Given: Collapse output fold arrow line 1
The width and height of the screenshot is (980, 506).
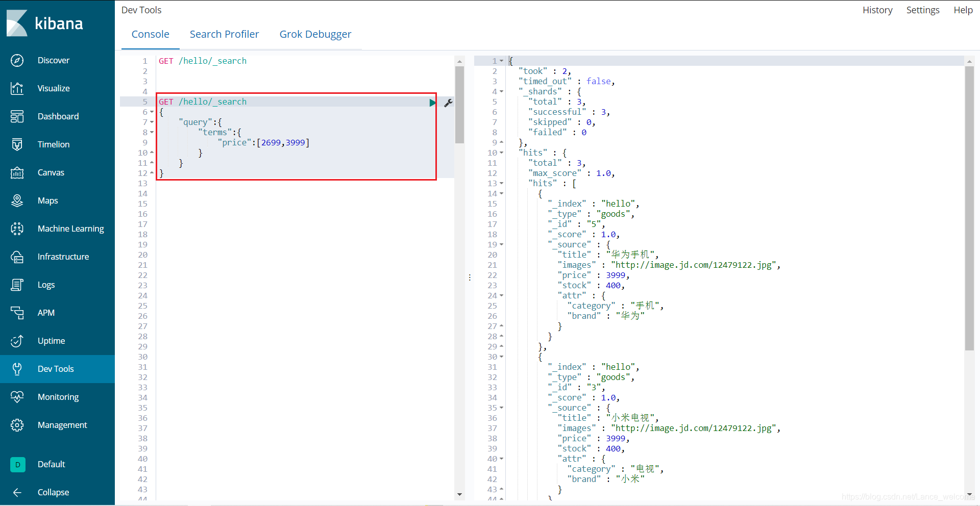Looking at the screenshot, I should [x=501, y=61].
